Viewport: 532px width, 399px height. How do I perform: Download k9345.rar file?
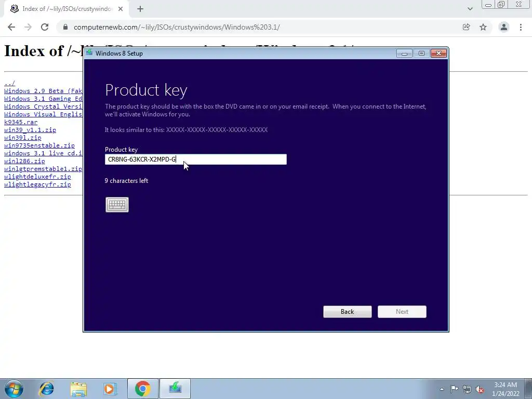point(21,122)
